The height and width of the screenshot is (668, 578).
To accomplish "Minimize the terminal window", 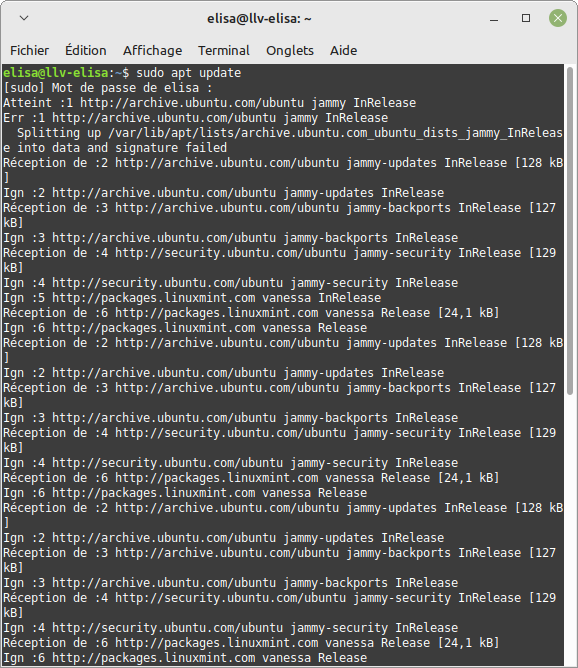I will [494, 19].
